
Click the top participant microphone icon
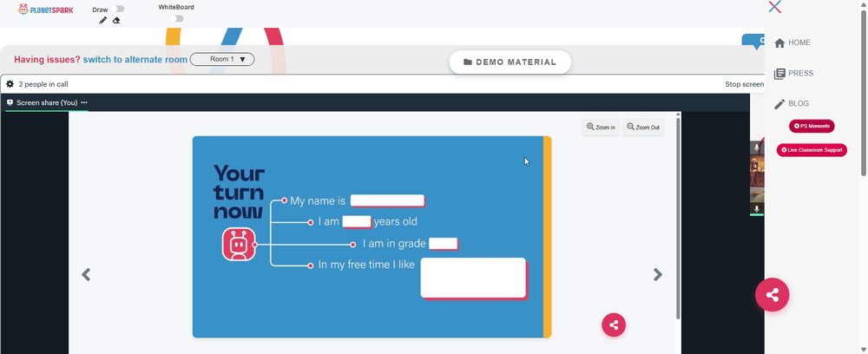point(757,147)
